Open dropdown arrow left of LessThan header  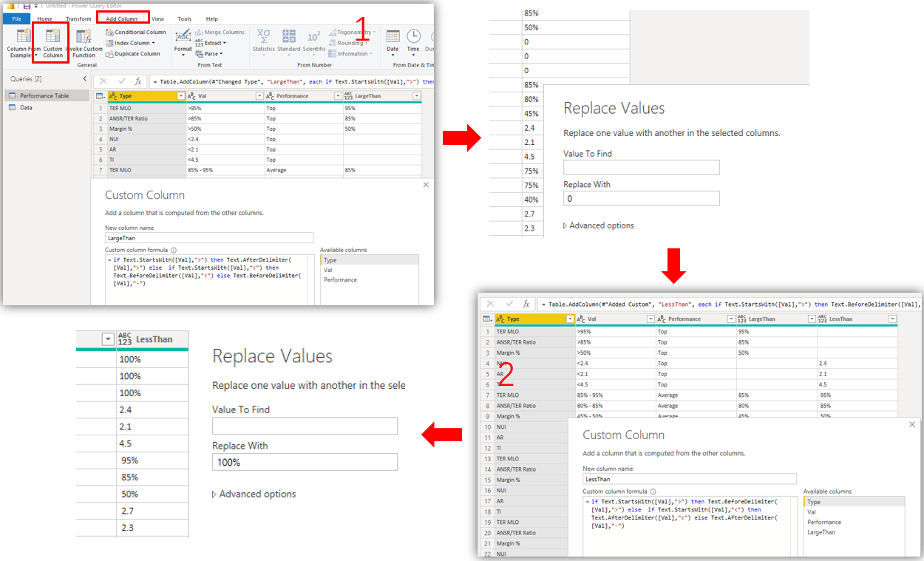108,339
